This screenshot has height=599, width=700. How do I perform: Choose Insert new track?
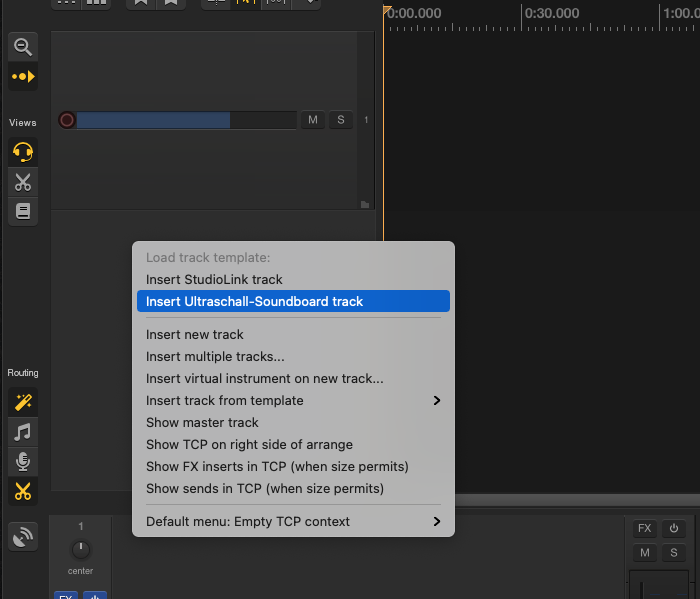click(293, 335)
